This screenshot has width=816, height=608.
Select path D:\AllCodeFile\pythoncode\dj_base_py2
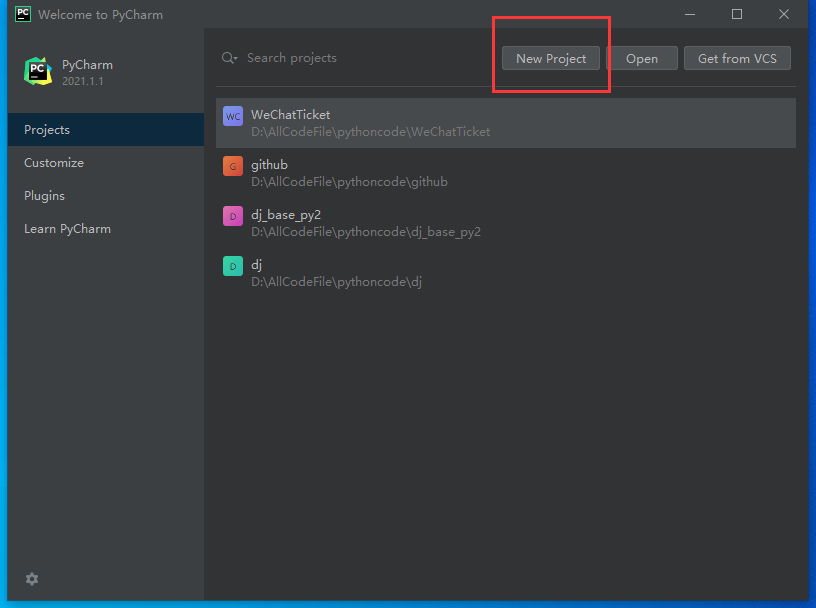coord(366,232)
